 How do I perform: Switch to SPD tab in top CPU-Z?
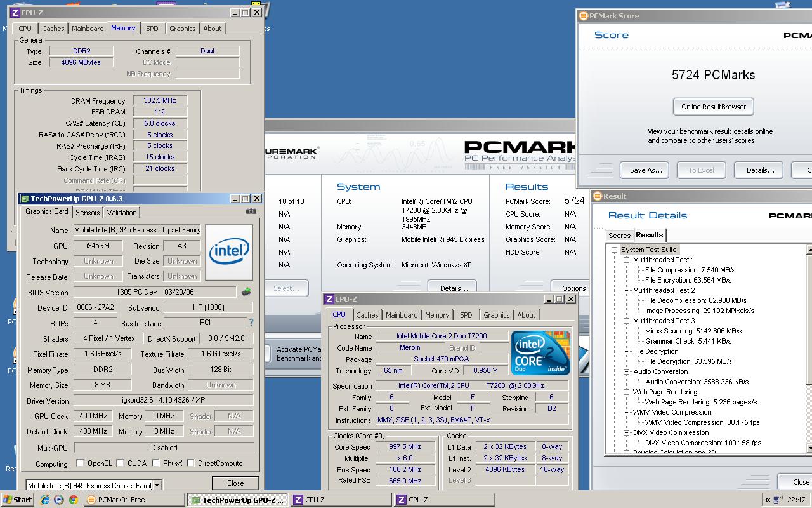tap(152, 29)
